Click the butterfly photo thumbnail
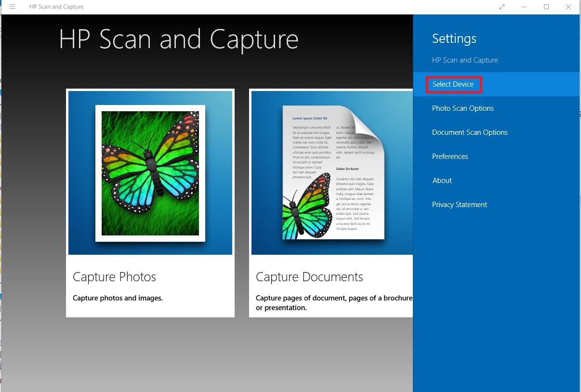Image resolution: width=581 pixels, height=392 pixels. (x=150, y=173)
